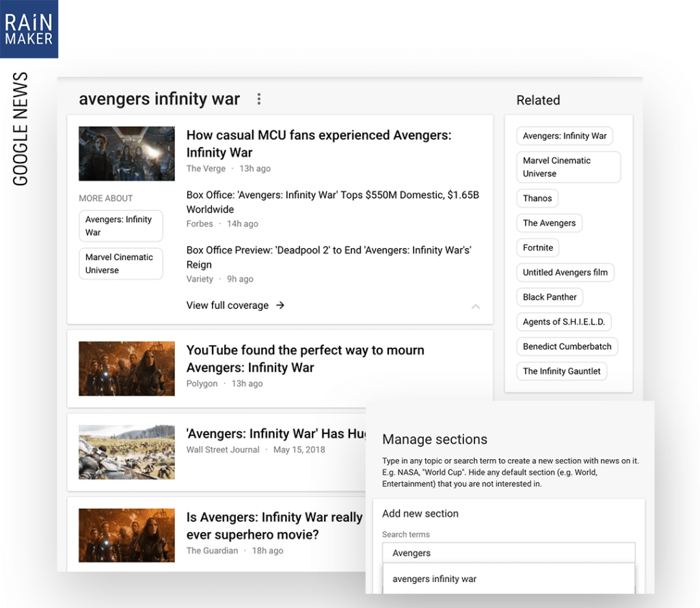Choose 'avengers infinity war' autocomplete suggestion
700x608 pixels.
point(435,579)
